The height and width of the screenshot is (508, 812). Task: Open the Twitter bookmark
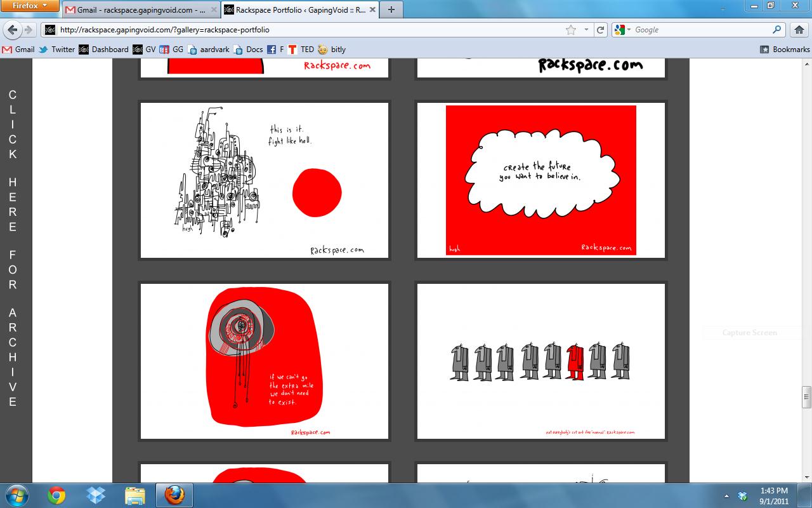click(x=56, y=49)
